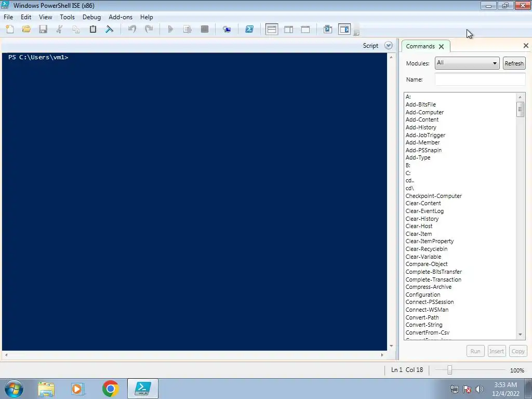Image resolution: width=532 pixels, height=399 pixels.
Task: Click the Copy toolbar icon
Action: (x=76, y=29)
